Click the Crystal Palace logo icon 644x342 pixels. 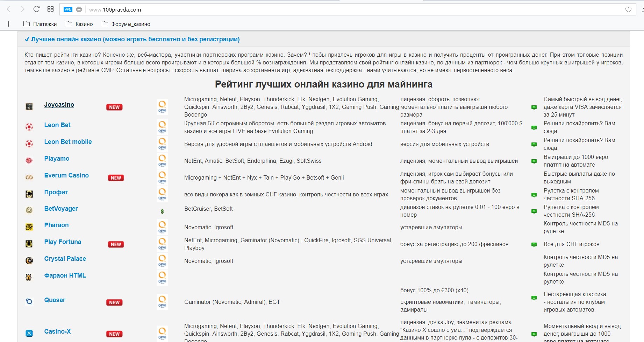coord(29,260)
